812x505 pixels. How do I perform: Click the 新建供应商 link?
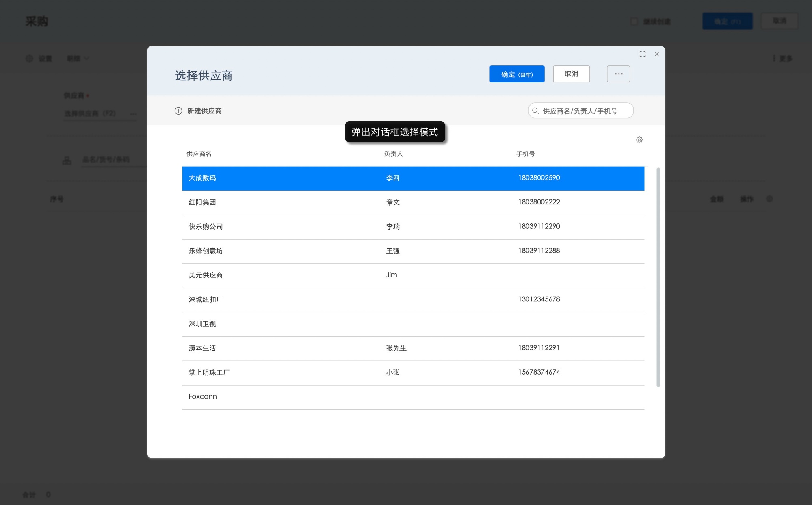coord(204,111)
